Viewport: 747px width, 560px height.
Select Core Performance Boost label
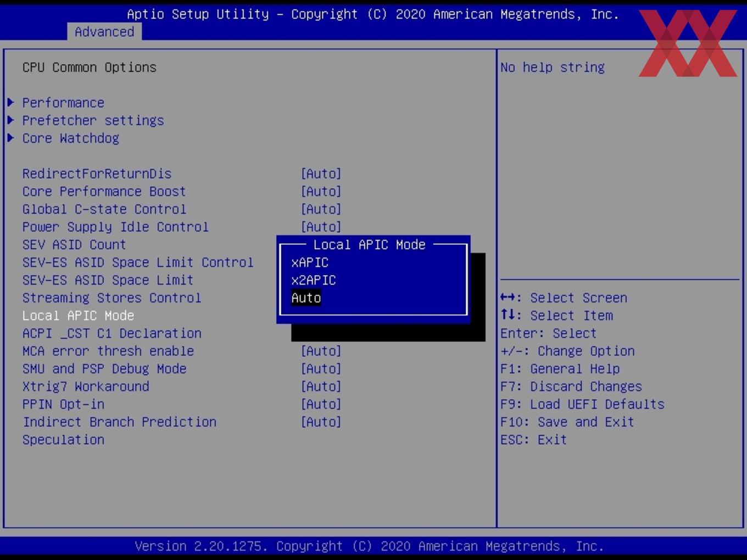tap(104, 191)
